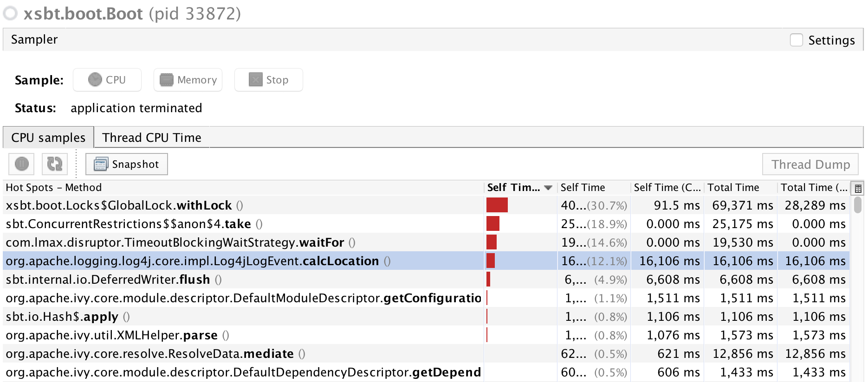Click the Total Time (CPU) column header

click(814, 188)
